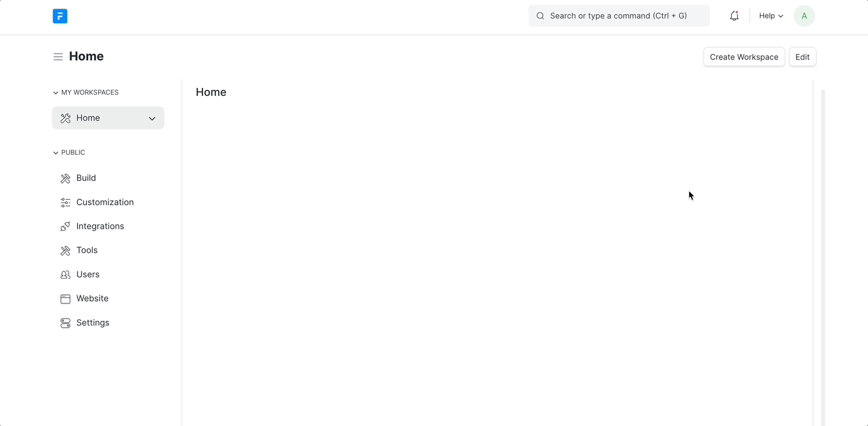
Task: Expand the Home workspace chevron
Action: [152, 118]
